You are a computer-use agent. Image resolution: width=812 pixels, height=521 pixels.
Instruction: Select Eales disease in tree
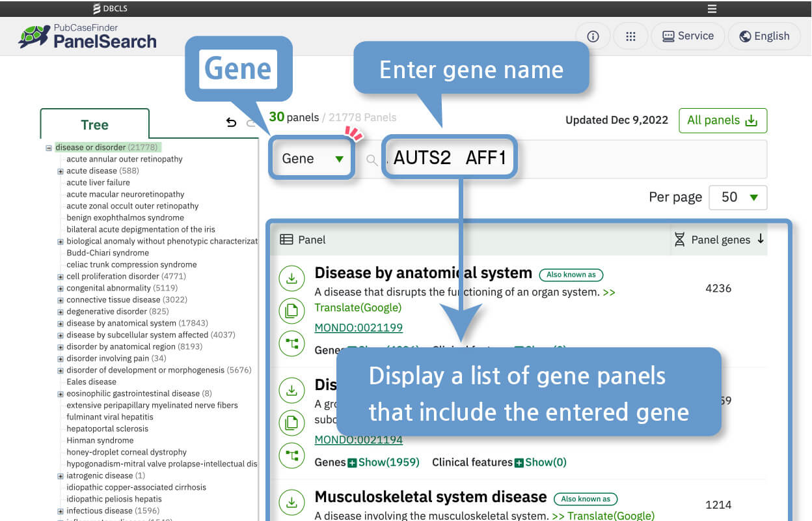[x=91, y=382]
